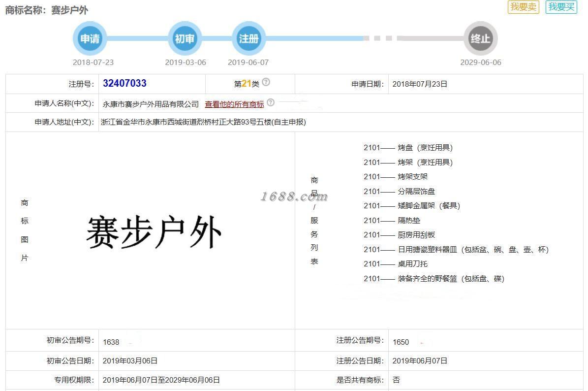Click applicant name 永康市赛步户外用品有限公司
Screen dimensions: 588x391
[x=151, y=104]
